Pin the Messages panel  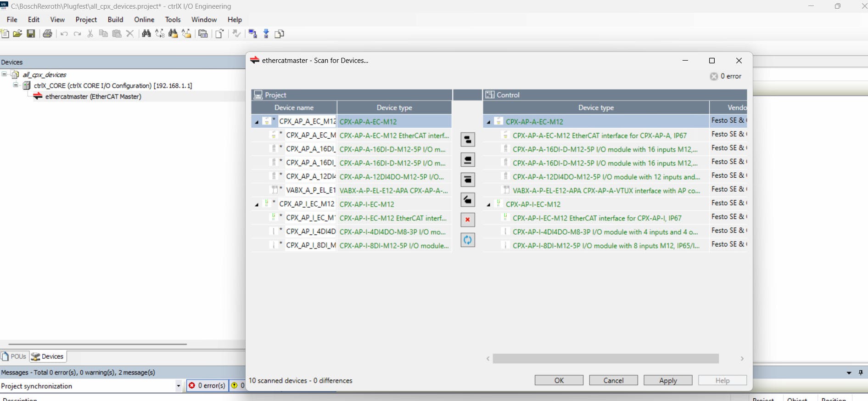(861, 373)
